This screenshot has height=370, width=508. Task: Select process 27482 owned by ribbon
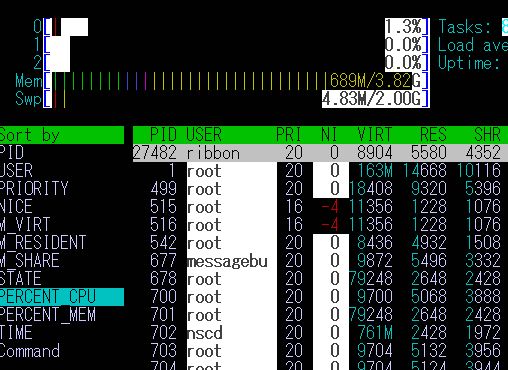pyautogui.click(x=320, y=153)
